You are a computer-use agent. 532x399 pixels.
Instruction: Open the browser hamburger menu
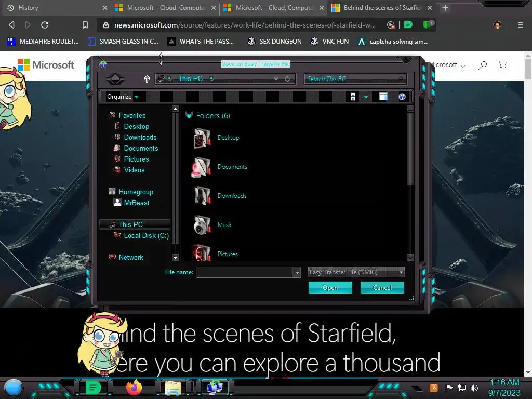521,25
